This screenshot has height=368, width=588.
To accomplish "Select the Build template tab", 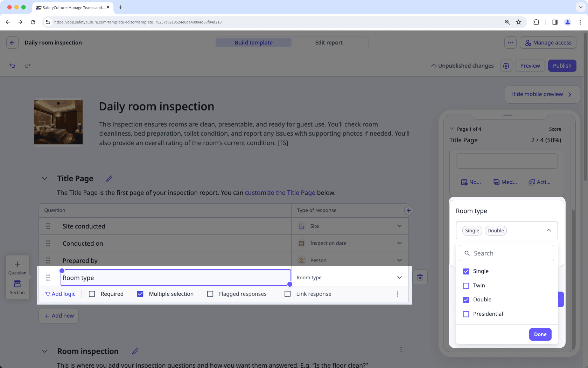I will click(x=254, y=43).
